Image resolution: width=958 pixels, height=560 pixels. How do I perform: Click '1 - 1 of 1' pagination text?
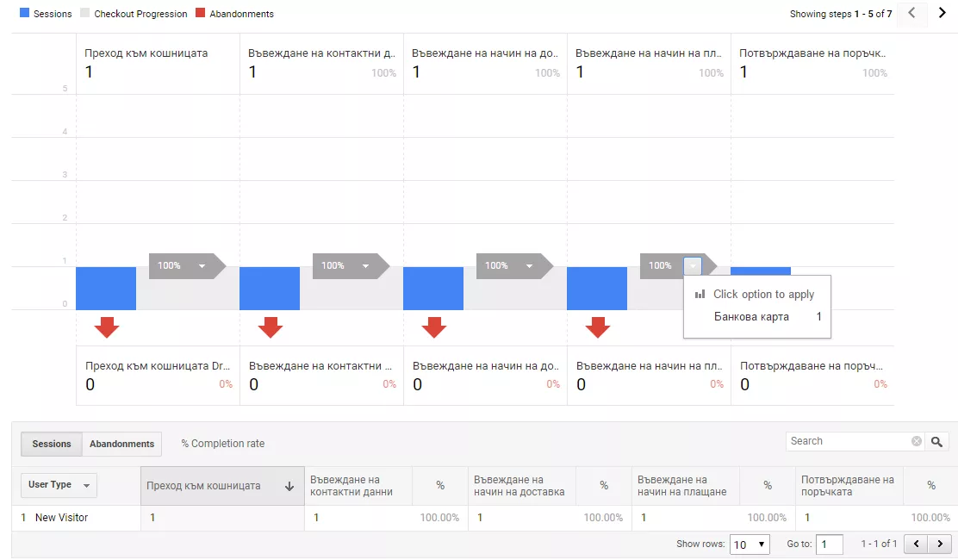pyautogui.click(x=880, y=544)
